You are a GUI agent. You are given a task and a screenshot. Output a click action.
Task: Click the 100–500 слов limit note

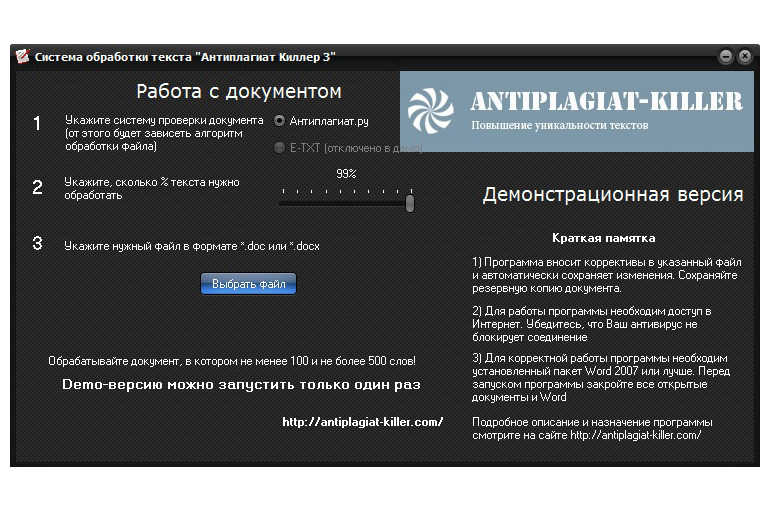(x=232, y=361)
